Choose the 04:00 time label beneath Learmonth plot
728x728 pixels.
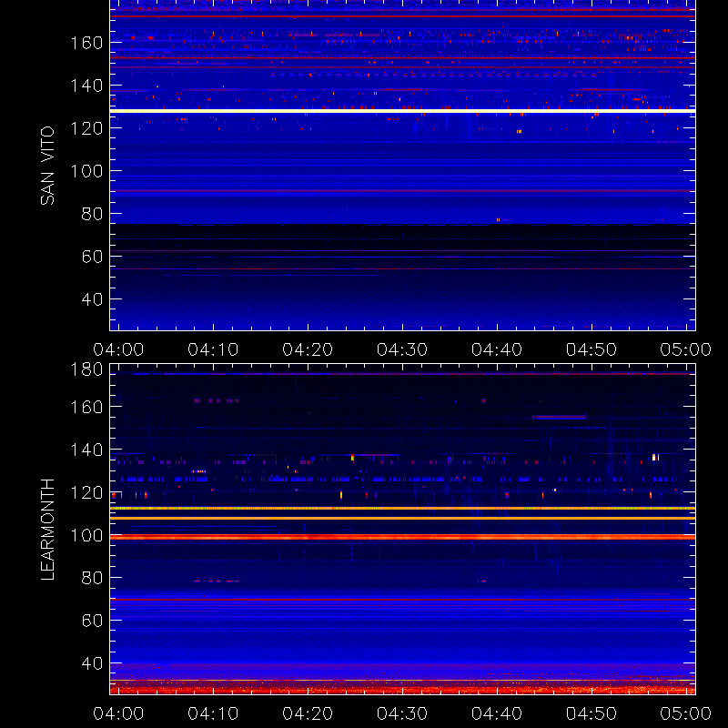118,713
